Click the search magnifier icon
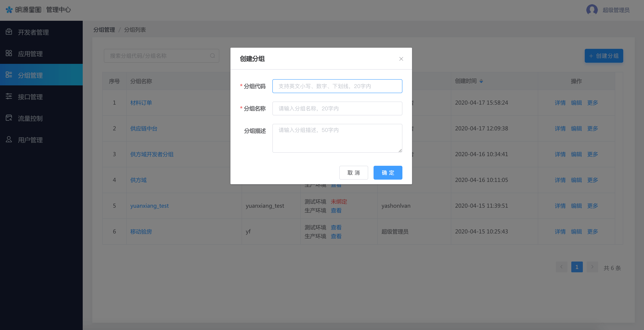Image resolution: width=644 pixels, height=330 pixels. (212, 56)
